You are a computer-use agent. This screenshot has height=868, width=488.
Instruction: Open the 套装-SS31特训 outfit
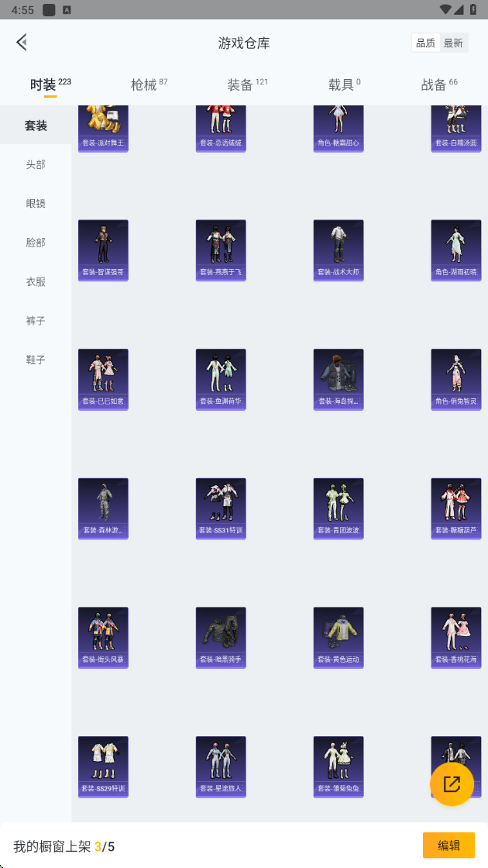tap(221, 508)
